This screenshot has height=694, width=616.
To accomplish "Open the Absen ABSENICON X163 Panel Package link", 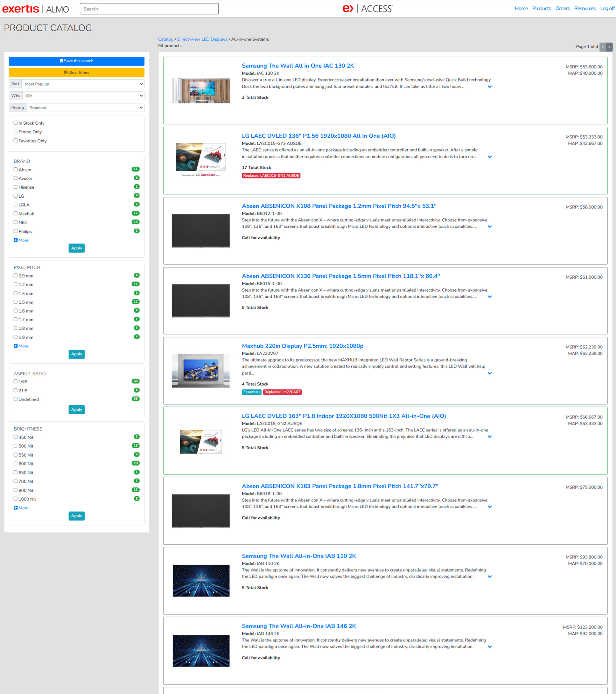I will tap(340, 486).
